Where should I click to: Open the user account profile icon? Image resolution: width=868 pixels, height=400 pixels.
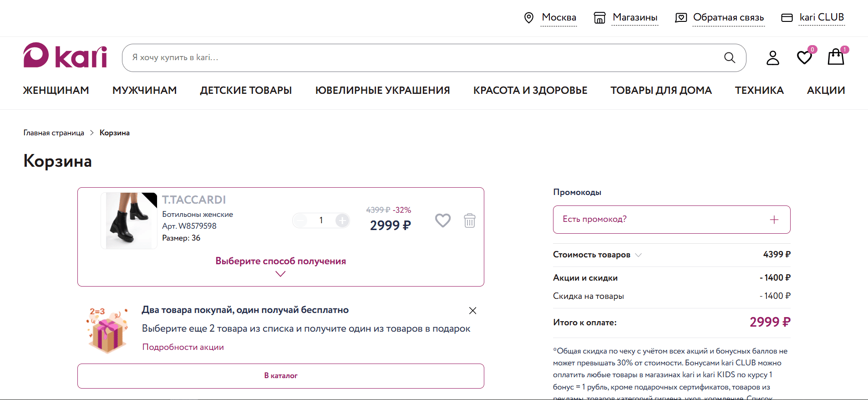(772, 58)
